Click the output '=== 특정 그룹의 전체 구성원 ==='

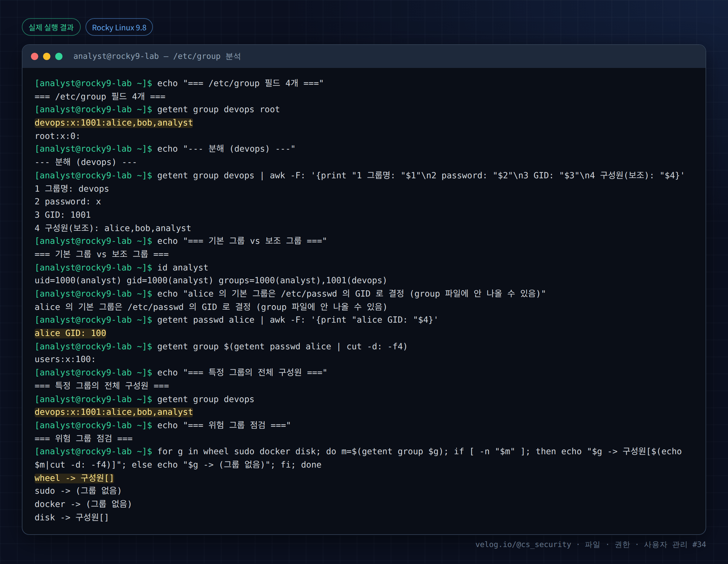102,386
